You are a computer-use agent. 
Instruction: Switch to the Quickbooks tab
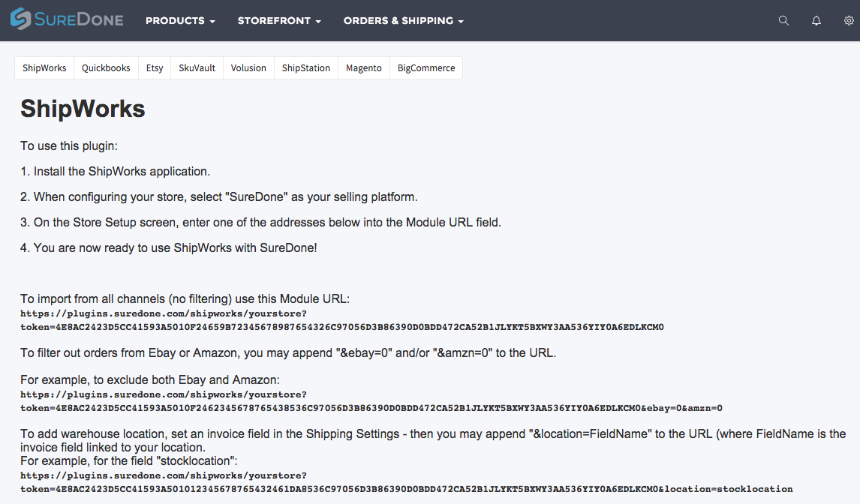(106, 68)
